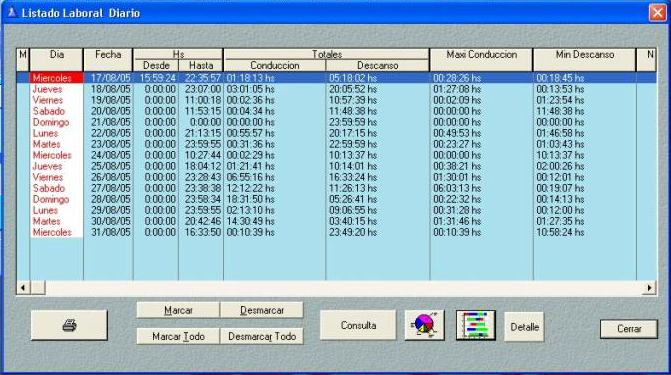This screenshot has height=375, width=671.
Task: Select the date 29/08/05
Action: [x=110, y=210]
